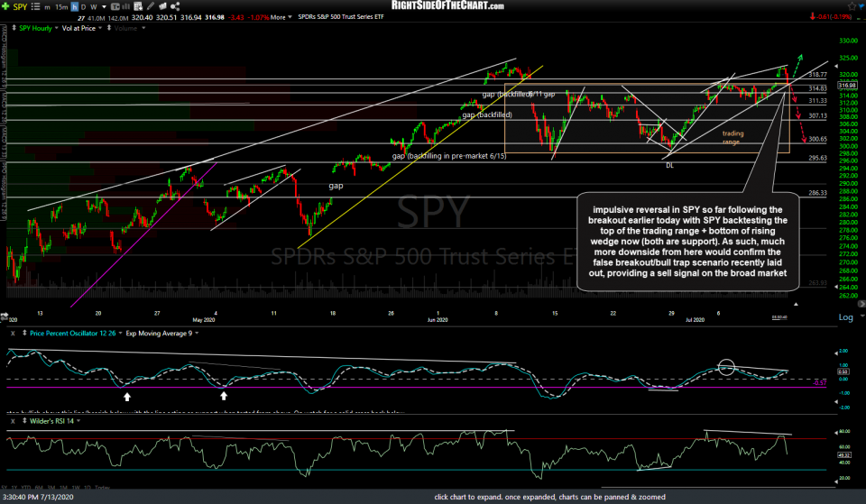Click the reorder handle for Wilder's RSI
The width and height of the screenshot is (866, 504).
point(24,421)
